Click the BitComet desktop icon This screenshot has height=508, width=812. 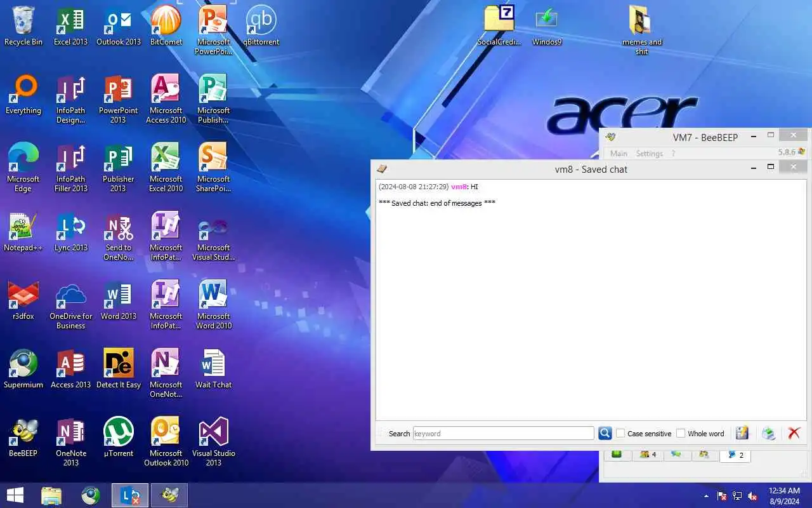click(x=166, y=26)
